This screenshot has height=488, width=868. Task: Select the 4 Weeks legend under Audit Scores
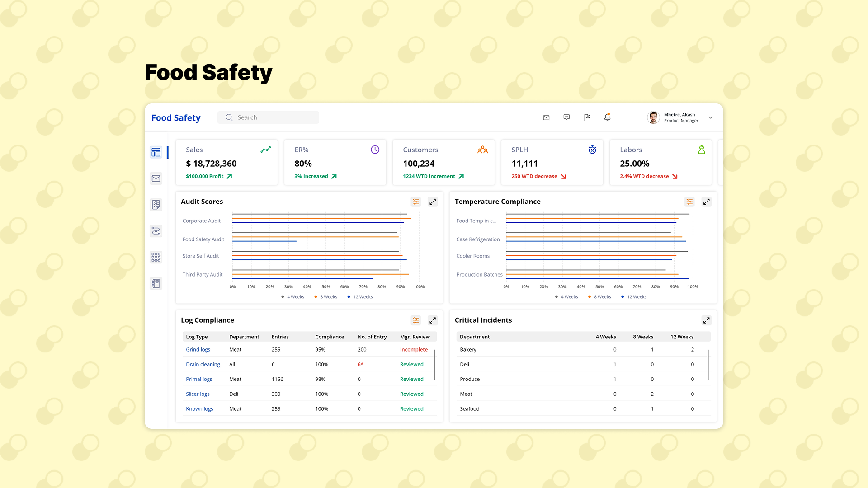pos(293,297)
